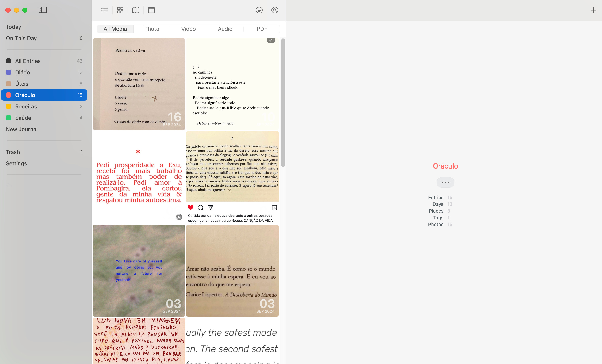Click All Entries count 42
Image resolution: width=602 pixels, height=364 pixels.
click(79, 61)
